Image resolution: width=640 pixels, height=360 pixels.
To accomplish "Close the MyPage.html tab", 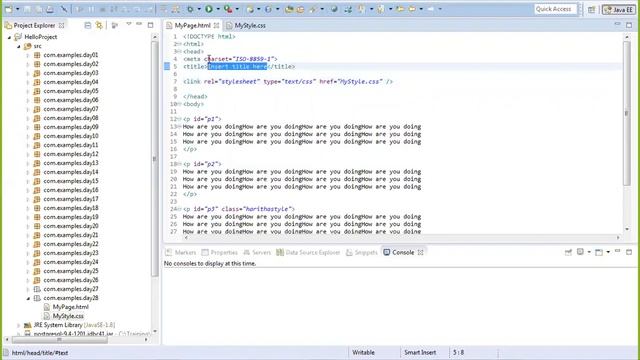I will pyautogui.click(x=216, y=25).
